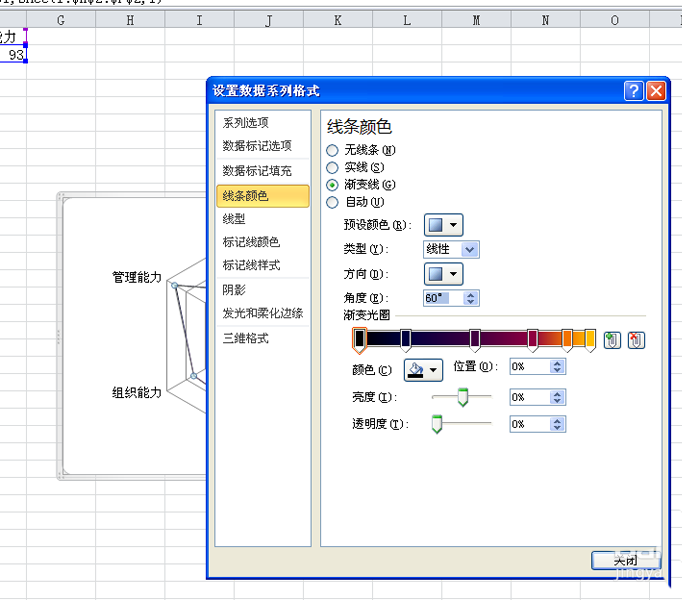Click the add gradient stop icon
Image resolution: width=682 pixels, height=600 pixels.
[612, 340]
